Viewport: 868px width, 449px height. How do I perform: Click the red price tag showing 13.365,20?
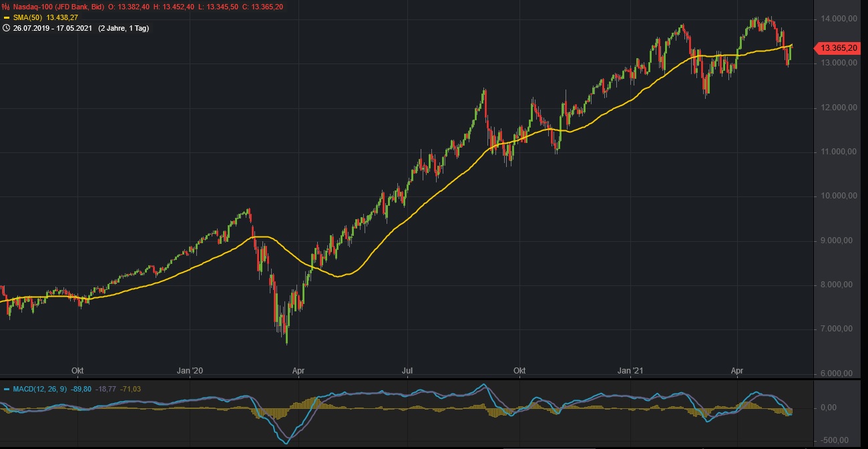[840, 47]
